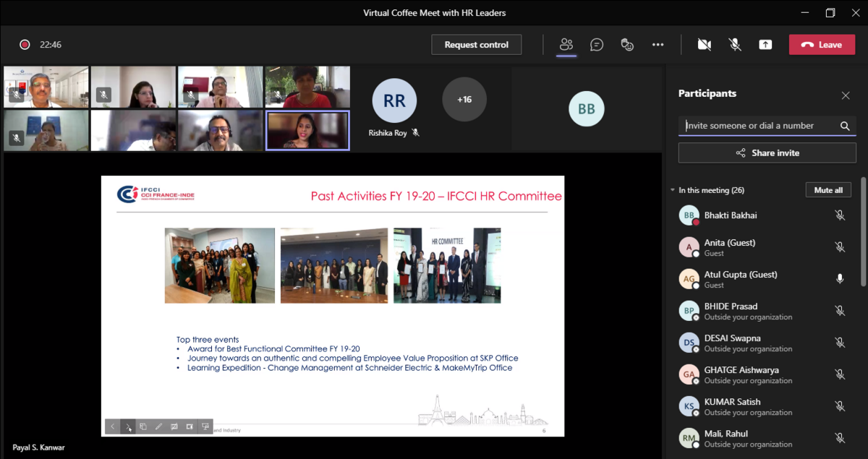Click the Request control button
The image size is (868, 459).
[x=476, y=45]
